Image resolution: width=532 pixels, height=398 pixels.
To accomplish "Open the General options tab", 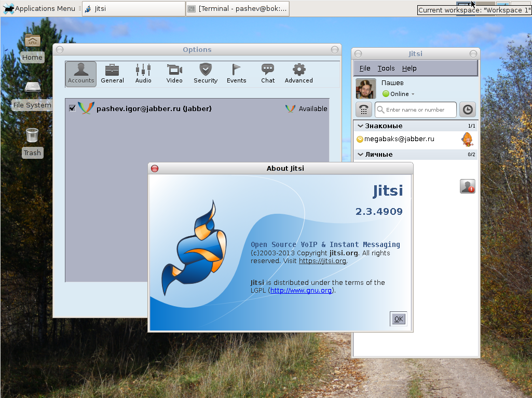I will 112,74.
